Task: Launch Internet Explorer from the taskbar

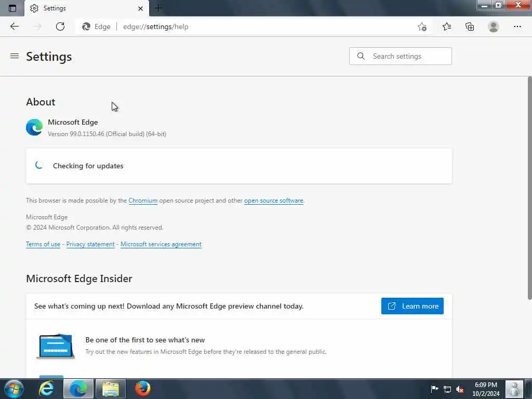Action: [x=46, y=389]
